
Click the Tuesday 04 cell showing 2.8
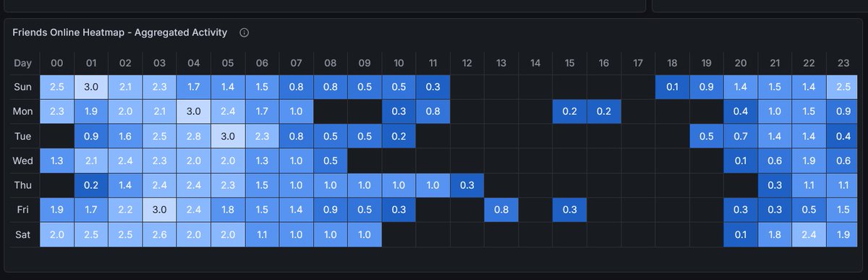click(x=193, y=136)
